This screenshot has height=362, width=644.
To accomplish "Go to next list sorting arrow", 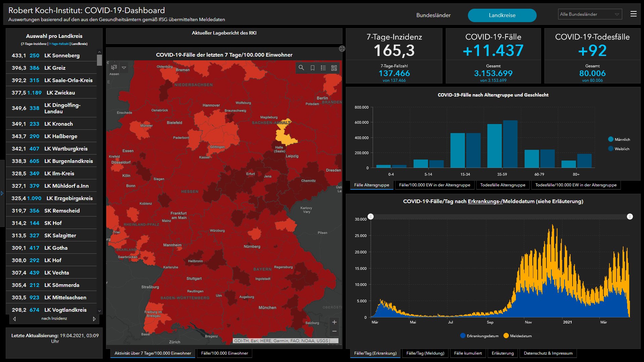I will click(94, 319).
